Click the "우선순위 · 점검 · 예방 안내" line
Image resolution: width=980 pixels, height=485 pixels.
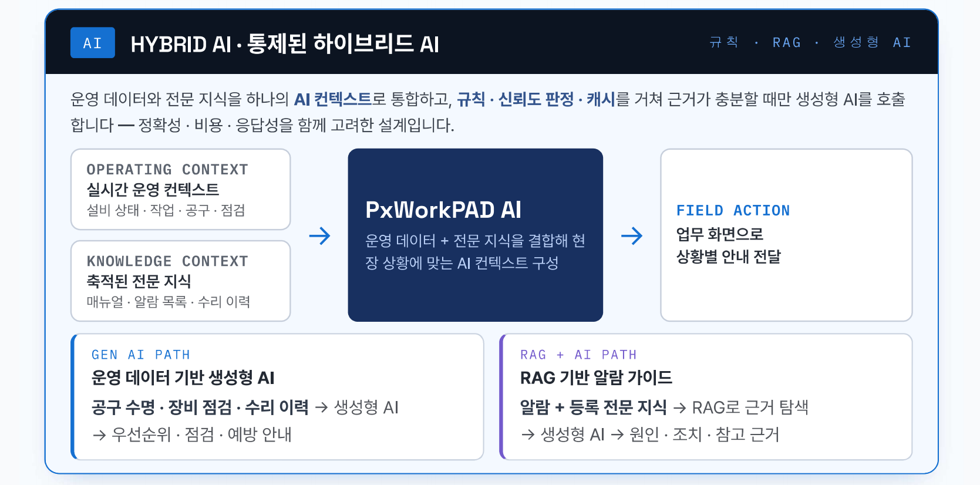(x=201, y=435)
